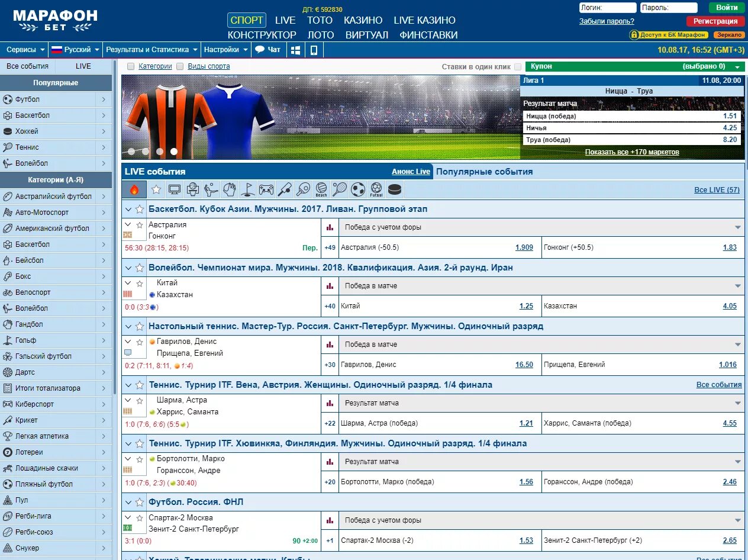
Task: Tick the Категории checkbox
Action: pos(131,66)
